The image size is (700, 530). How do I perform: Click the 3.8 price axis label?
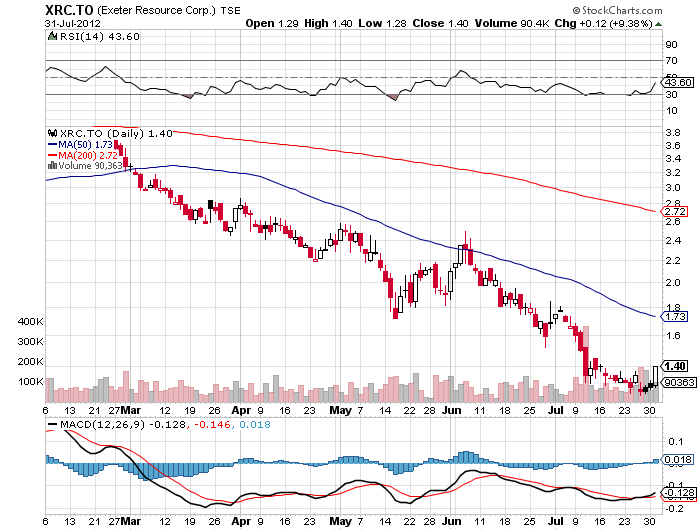pos(673,133)
